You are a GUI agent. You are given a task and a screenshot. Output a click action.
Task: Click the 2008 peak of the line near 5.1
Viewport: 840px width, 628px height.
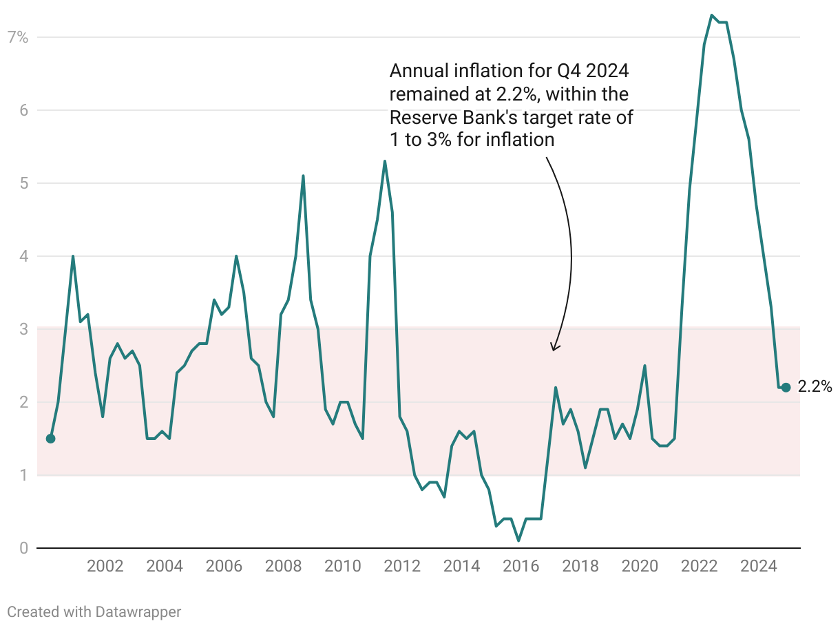(303, 176)
